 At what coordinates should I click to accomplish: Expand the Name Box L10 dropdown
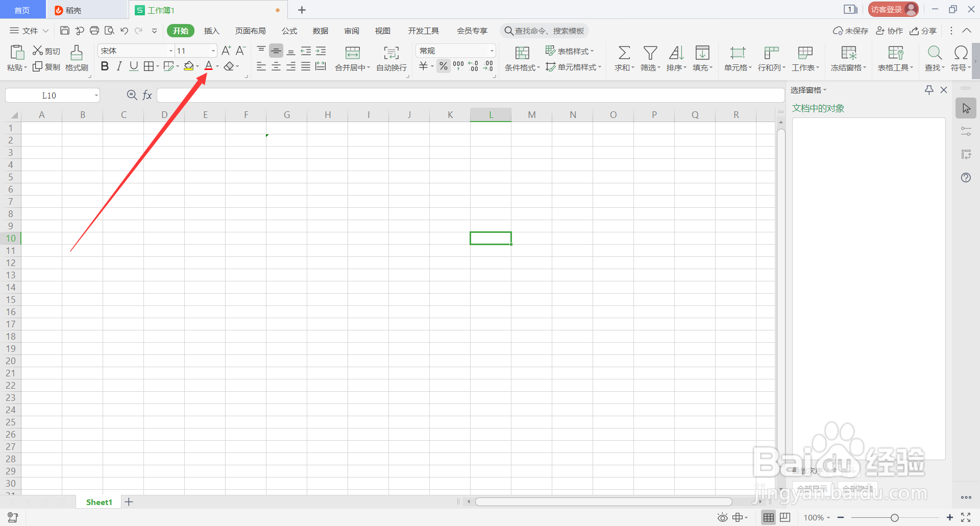coord(96,95)
